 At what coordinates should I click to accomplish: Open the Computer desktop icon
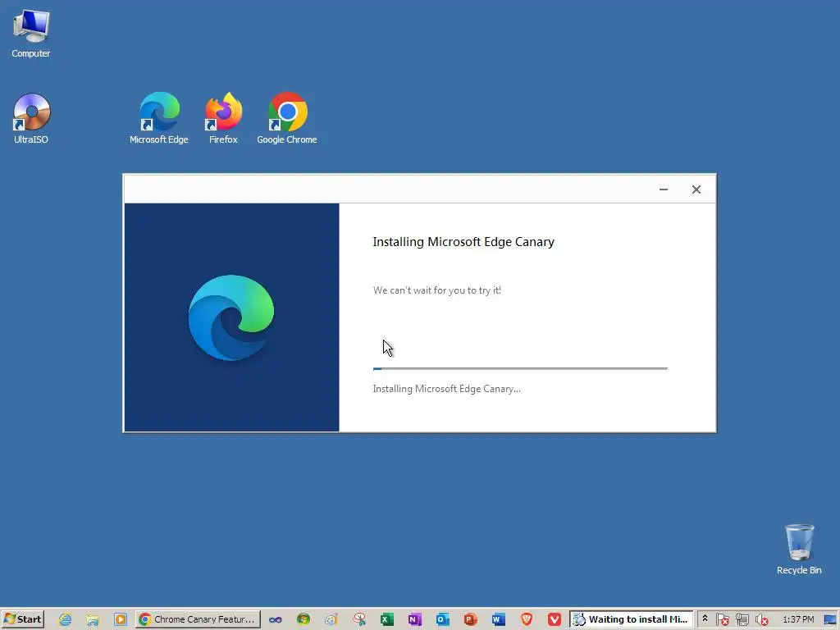coord(31,33)
